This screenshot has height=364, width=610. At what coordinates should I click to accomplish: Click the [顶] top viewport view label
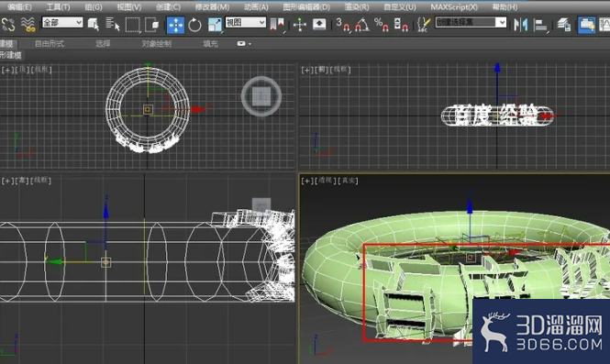click(x=23, y=70)
